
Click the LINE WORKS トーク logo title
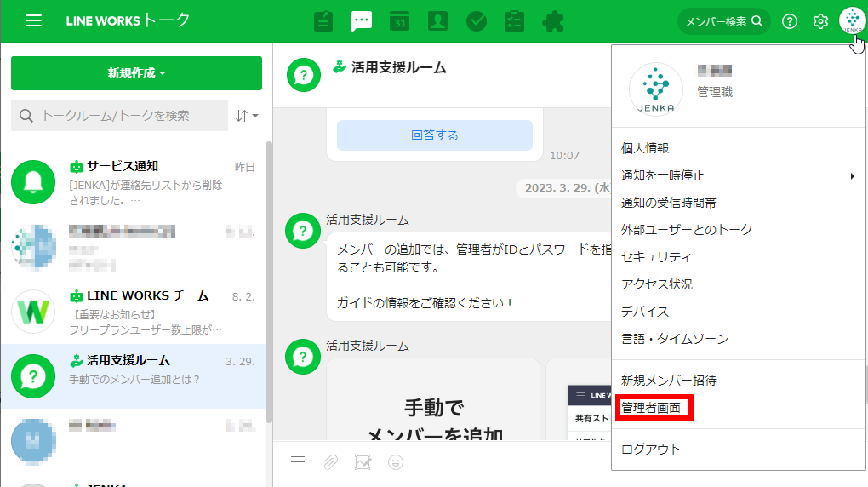(128, 21)
